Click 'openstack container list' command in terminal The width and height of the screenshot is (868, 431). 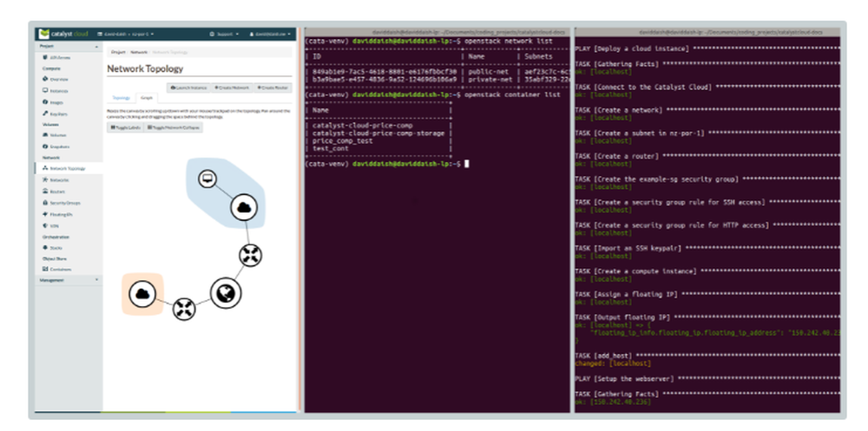pyautogui.click(x=513, y=95)
